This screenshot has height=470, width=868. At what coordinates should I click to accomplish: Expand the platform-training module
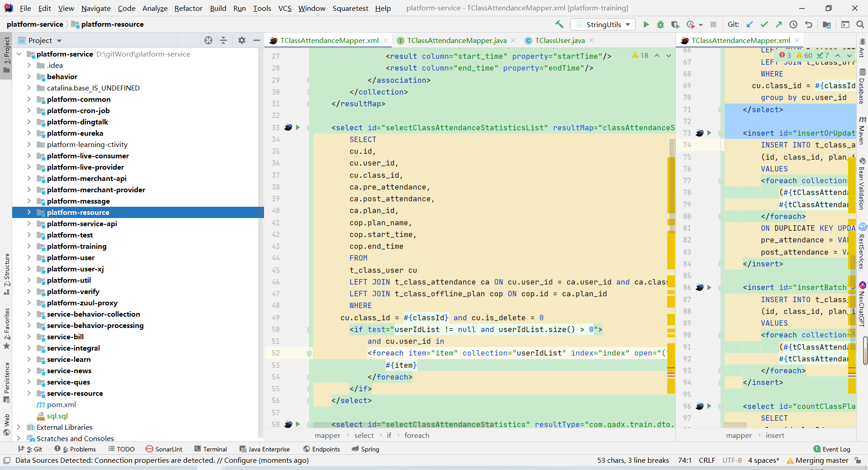(29, 246)
